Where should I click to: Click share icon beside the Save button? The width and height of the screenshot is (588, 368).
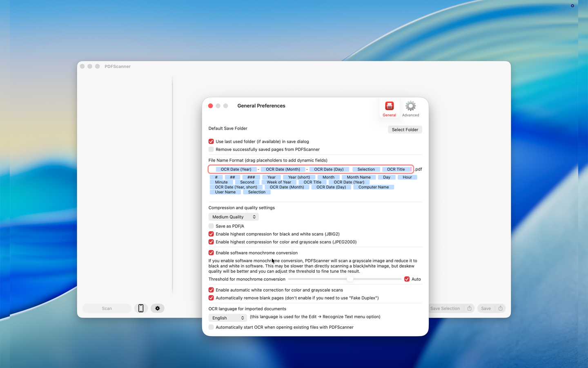tap(501, 308)
